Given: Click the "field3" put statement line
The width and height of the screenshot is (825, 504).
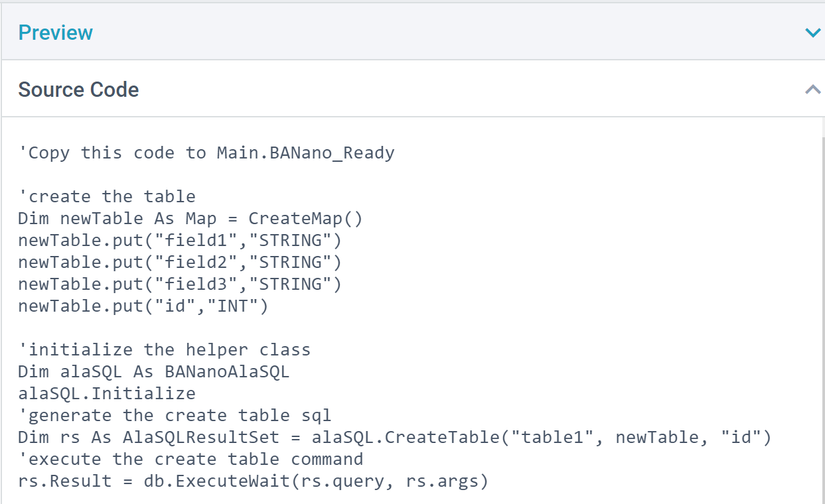Looking at the screenshot, I should pyautogui.click(x=179, y=284).
